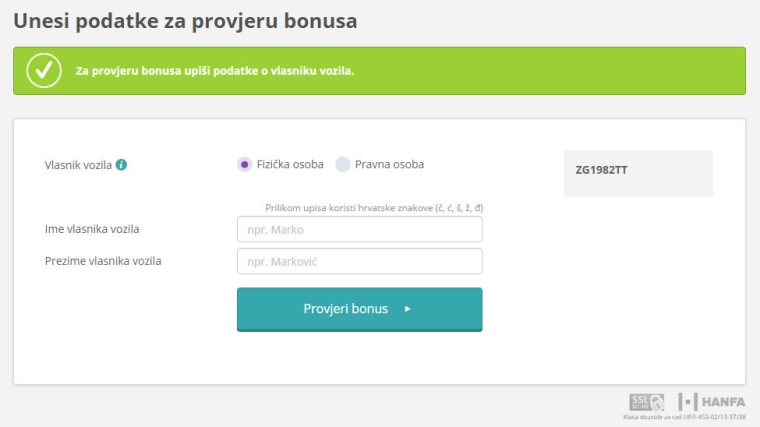Image resolution: width=760 pixels, height=427 pixels.
Task: Click the Pravna osoba label text
Action: pyautogui.click(x=389, y=164)
